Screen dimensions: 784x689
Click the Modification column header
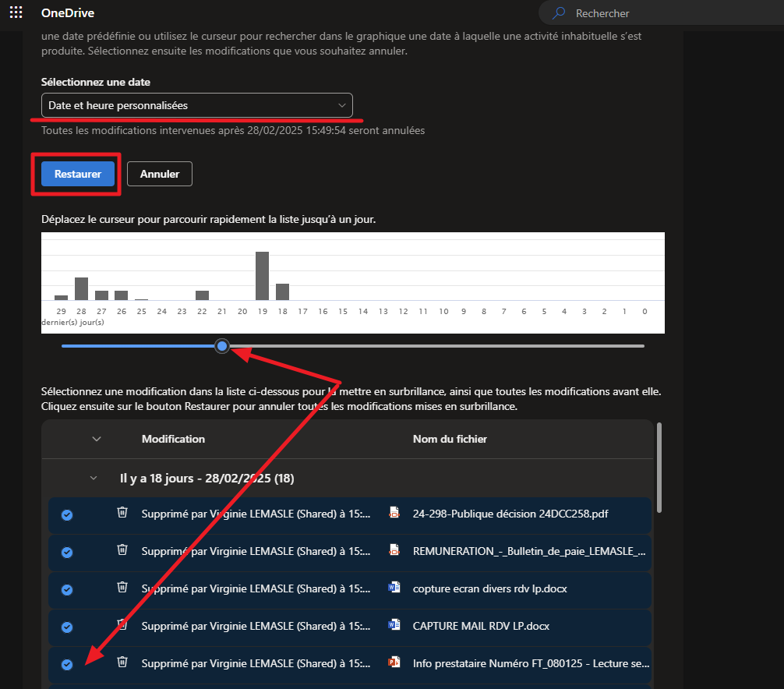click(x=173, y=439)
